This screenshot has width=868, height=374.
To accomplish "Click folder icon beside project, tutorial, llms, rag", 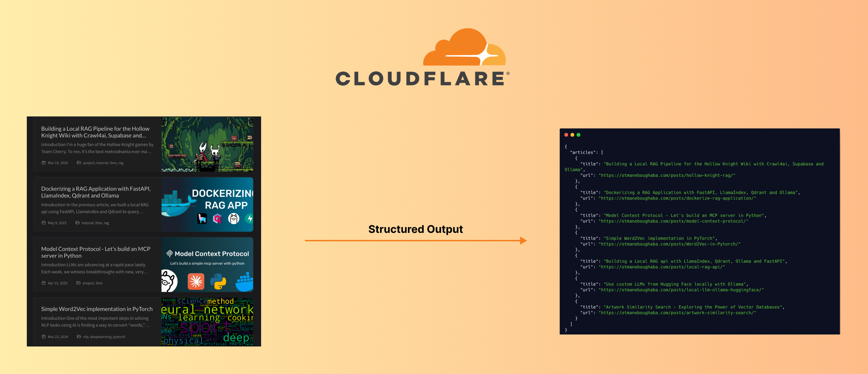I will (79, 163).
